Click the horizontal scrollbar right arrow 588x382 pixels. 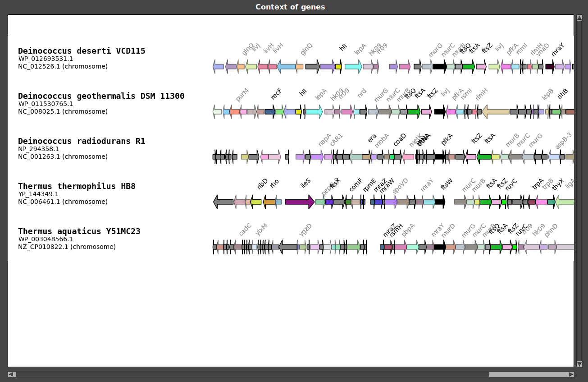[x=571, y=374]
